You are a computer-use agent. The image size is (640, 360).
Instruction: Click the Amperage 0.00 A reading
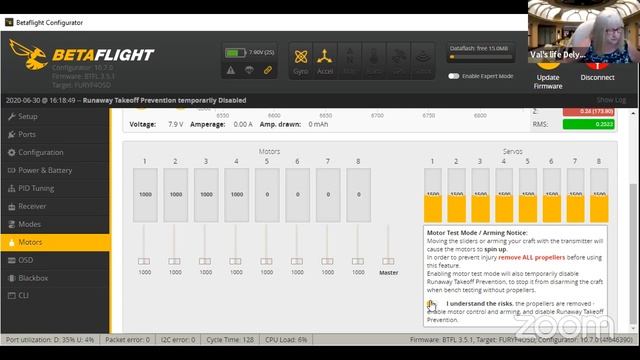[221, 124]
